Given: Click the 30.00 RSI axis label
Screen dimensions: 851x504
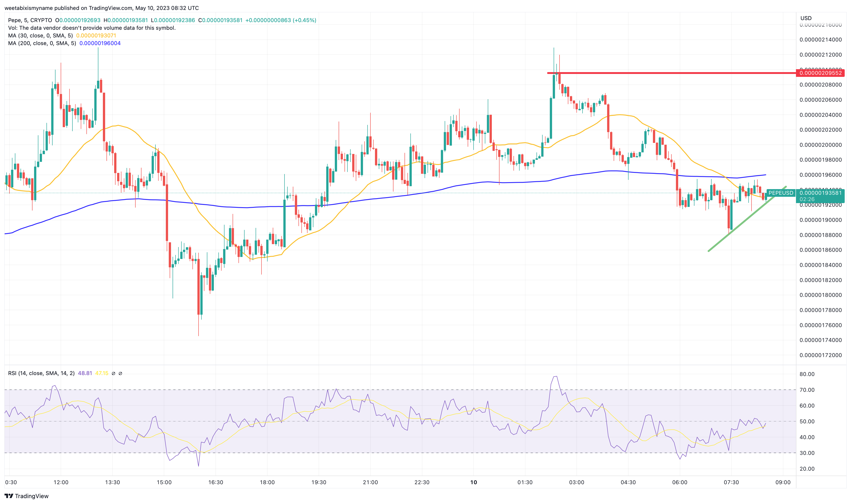Looking at the screenshot, I should pos(807,453).
